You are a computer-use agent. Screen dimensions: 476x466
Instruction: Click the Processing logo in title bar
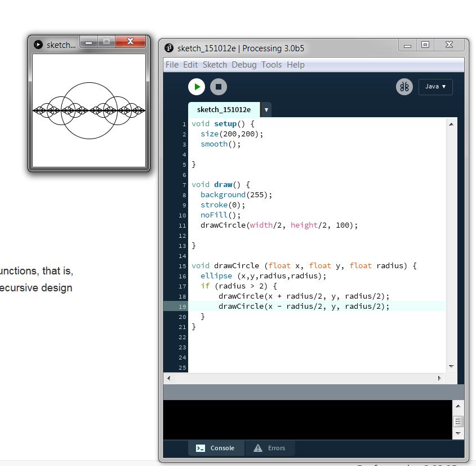168,48
